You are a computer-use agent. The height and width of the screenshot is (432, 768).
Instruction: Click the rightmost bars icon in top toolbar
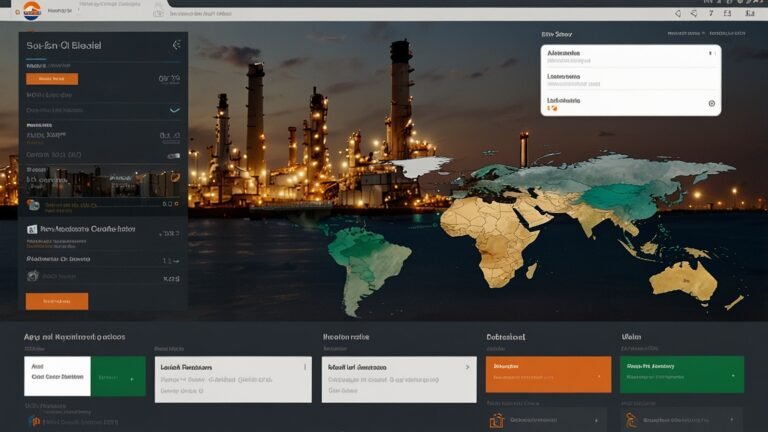[x=750, y=13]
